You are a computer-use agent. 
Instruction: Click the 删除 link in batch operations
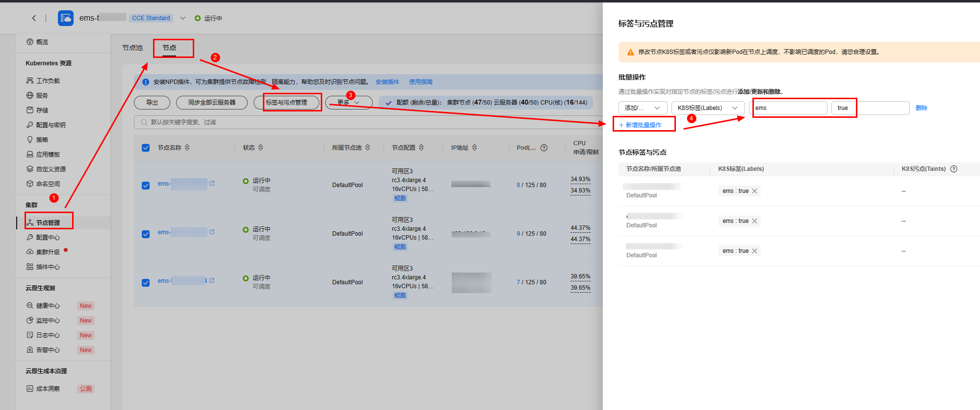click(922, 108)
